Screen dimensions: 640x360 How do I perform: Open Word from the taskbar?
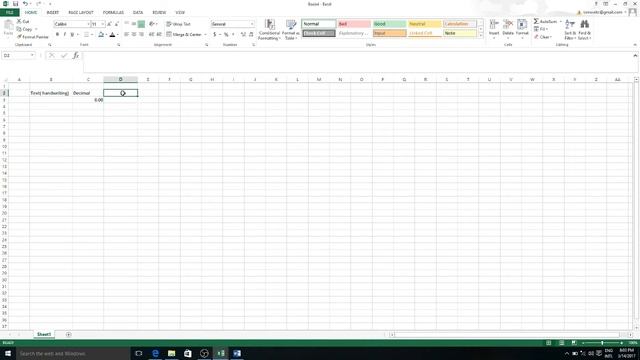pyautogui.click(x=237, y=353)
